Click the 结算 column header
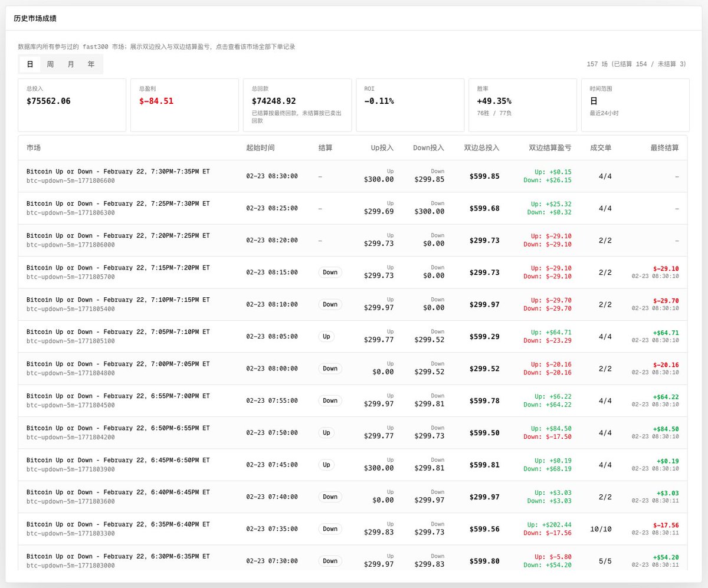Viewport: 708px width, 588px height. (325, 147)
